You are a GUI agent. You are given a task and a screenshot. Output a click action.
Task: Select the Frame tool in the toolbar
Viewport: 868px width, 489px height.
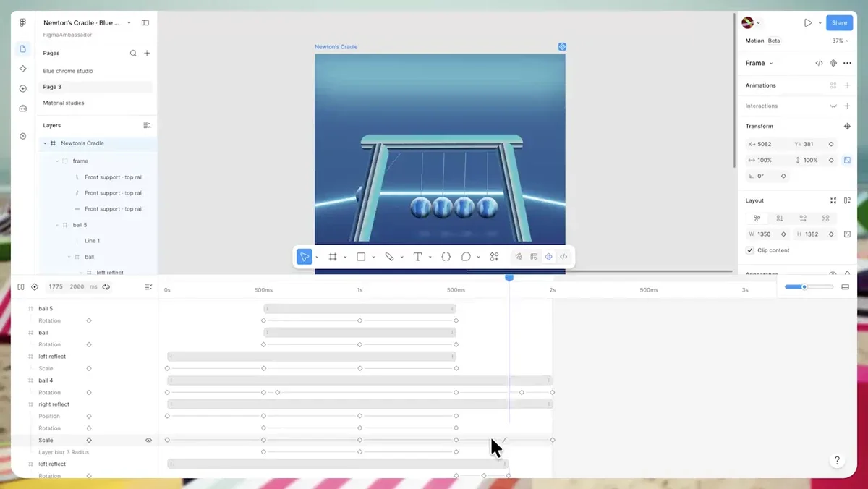pyautogui.click(x=333, y=257)
